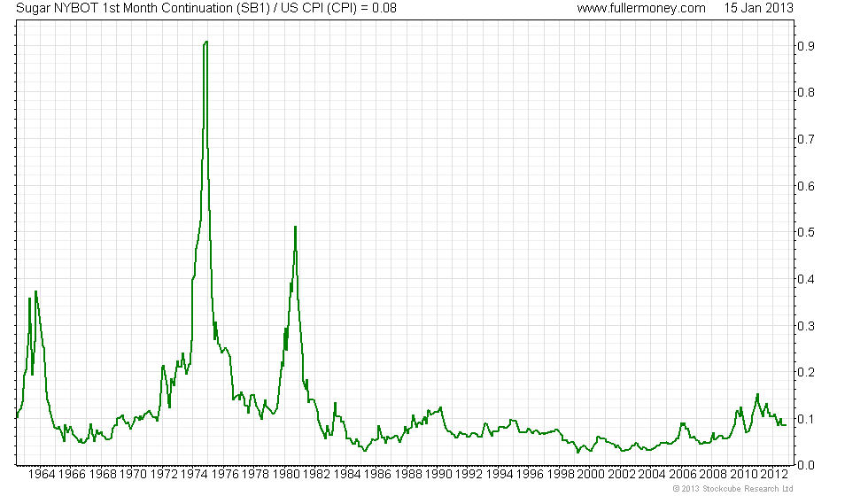Click the 0.5 y-axis label
Image resolution: width=868 pixels, height=496 pixels.
806,232
